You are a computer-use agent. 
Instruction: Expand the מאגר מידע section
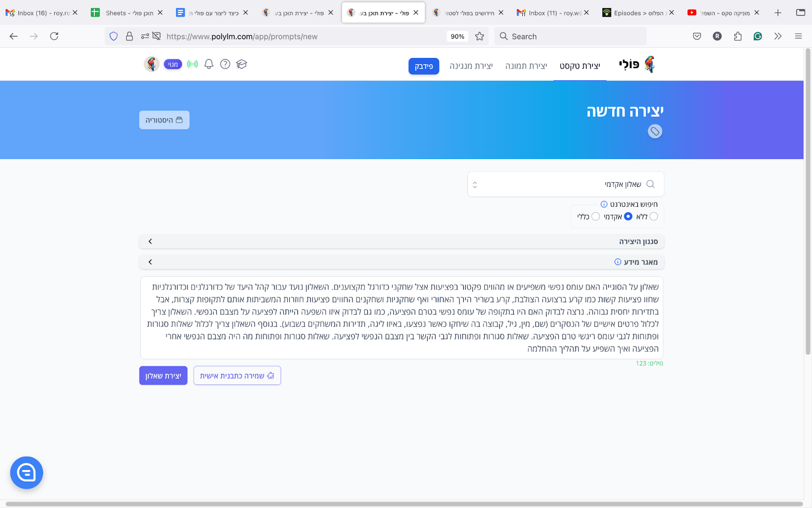pyautogui.click(x=401, y=262)
